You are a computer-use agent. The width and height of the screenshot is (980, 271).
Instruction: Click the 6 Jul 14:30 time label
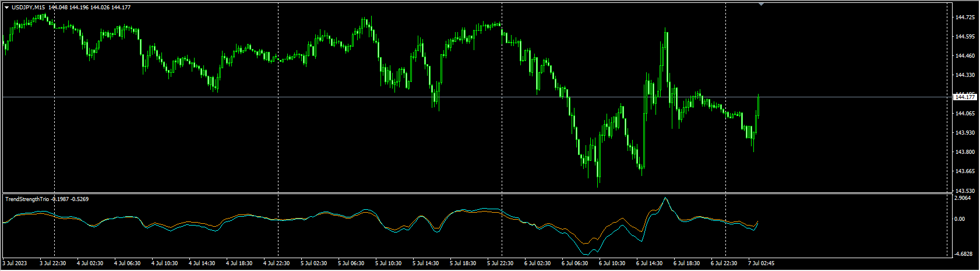point(650,263)
